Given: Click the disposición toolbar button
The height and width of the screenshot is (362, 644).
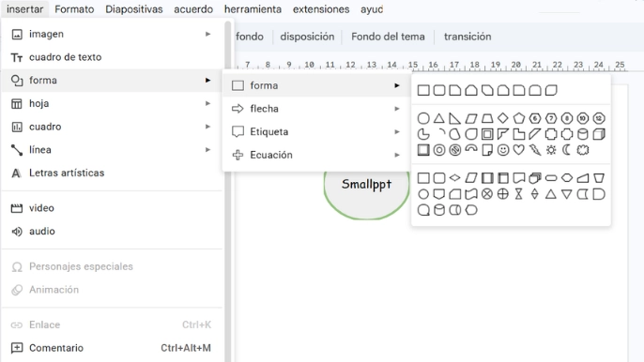Looking at the screenshot, I should coord(307,37).
